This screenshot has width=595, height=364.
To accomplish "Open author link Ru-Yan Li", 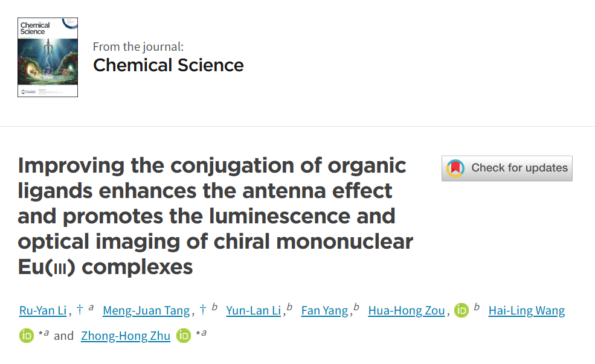I will click(x=43, y=311).
